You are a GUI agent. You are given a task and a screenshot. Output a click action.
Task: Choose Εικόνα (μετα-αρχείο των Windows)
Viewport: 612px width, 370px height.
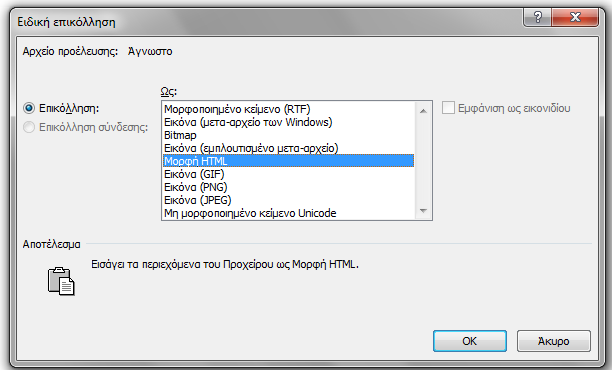pos(288,122)
